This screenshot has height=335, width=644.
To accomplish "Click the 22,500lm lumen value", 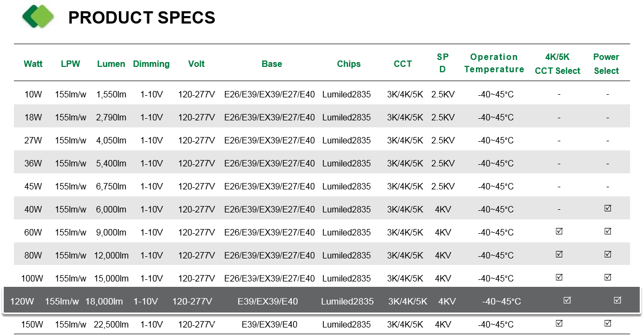I will [x=111, y=324].
